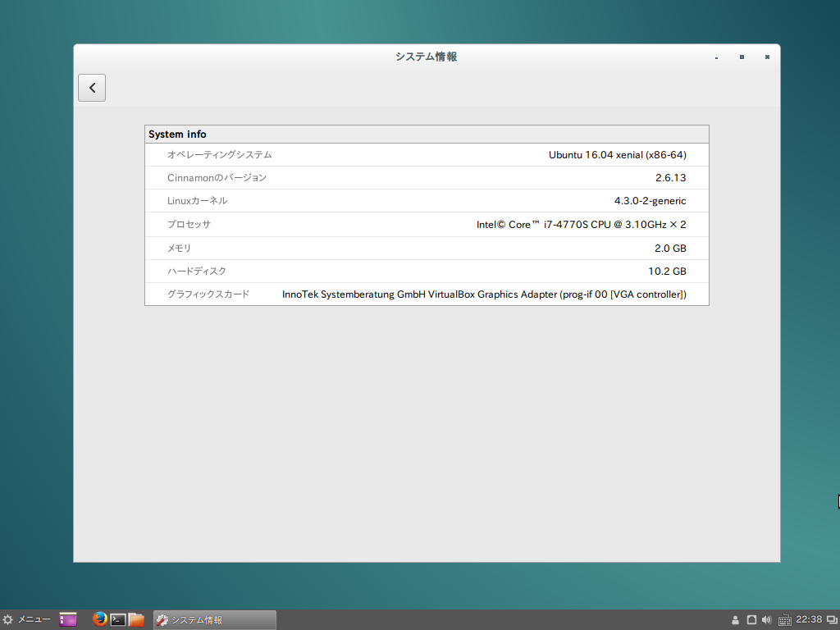Open the keyboard layout applet icon
Viewport: 840px width, 630px height.
[784, 620]
